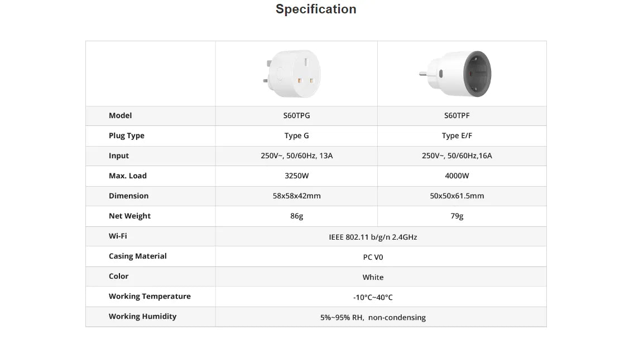Click the Working Humidity row label
This screenshot has height=345, width=644.
pyautogui.click(x=142, y=317)
